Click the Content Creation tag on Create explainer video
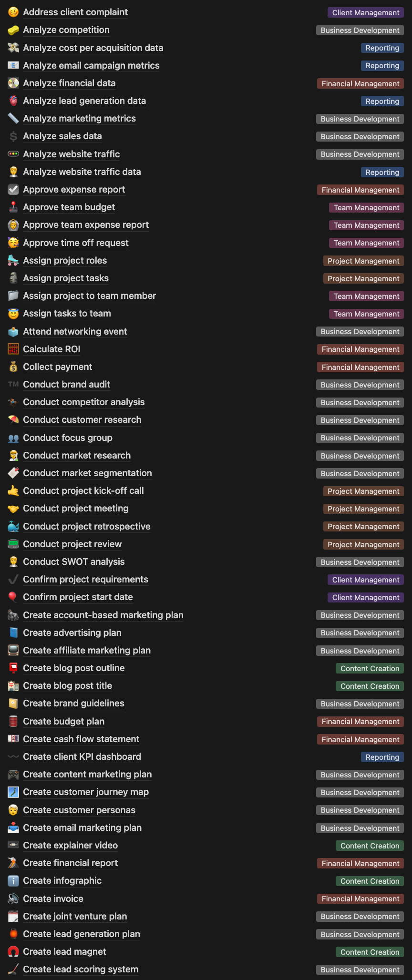The height and width of the screenshot is (980, 412). coord(370,846)
